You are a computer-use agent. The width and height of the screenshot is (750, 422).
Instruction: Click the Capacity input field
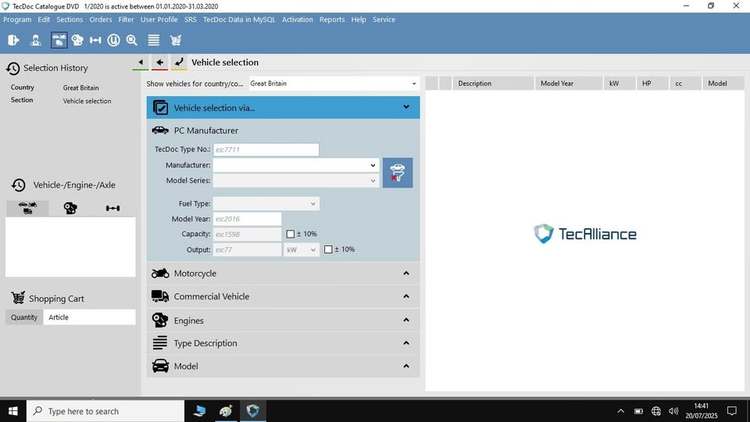coord(247,234)
